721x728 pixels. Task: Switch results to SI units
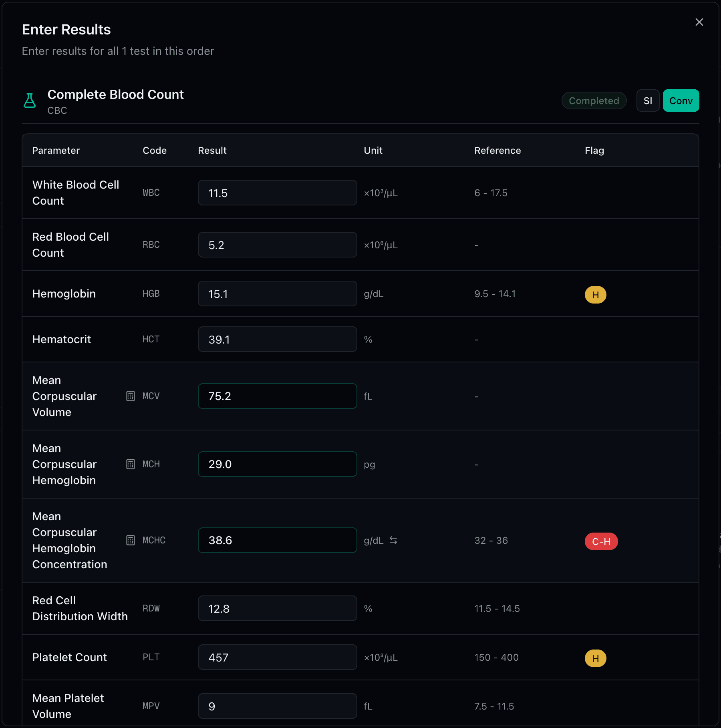(648, 101)
